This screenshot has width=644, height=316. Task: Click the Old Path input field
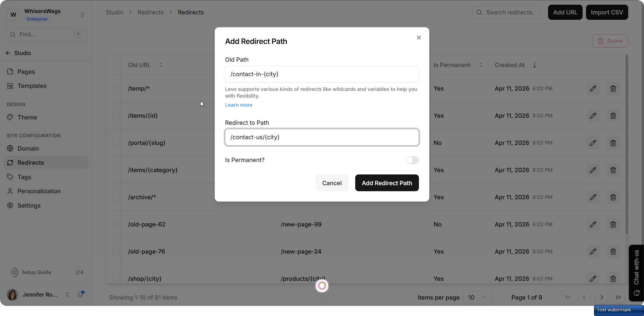322,74
